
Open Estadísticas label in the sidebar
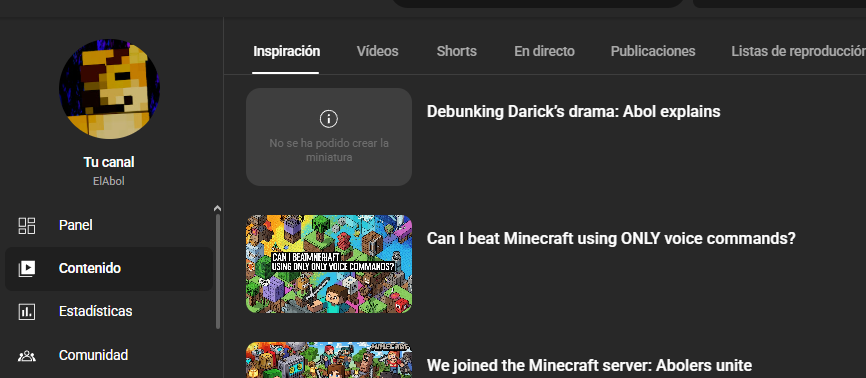96,312
